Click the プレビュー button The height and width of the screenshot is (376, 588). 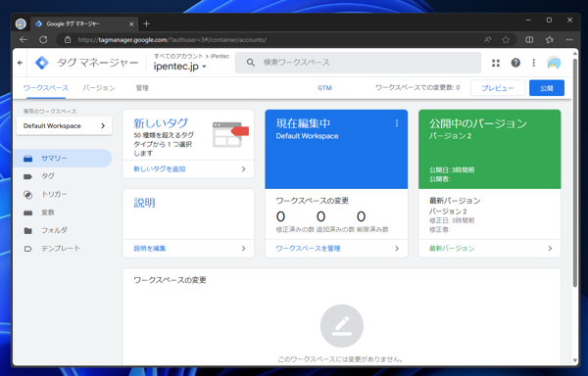click(x=498, y=88)
